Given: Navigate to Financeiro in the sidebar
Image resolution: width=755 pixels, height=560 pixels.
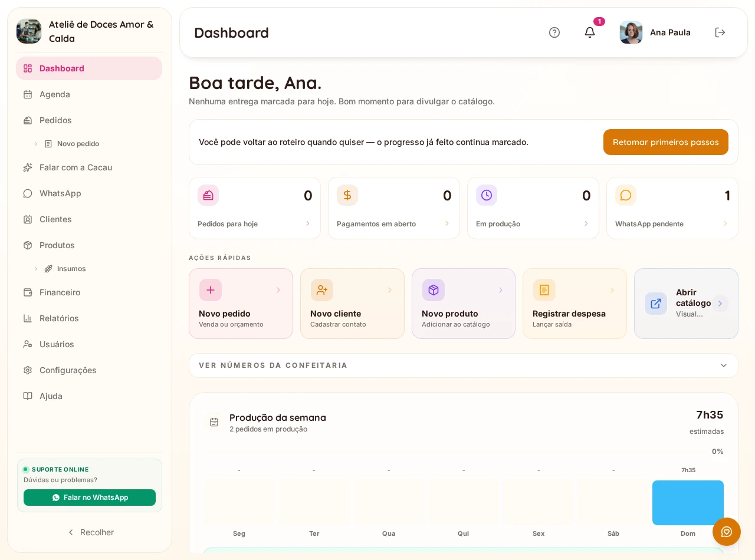Looking at the screenshot, I should [x=89, y=292].
